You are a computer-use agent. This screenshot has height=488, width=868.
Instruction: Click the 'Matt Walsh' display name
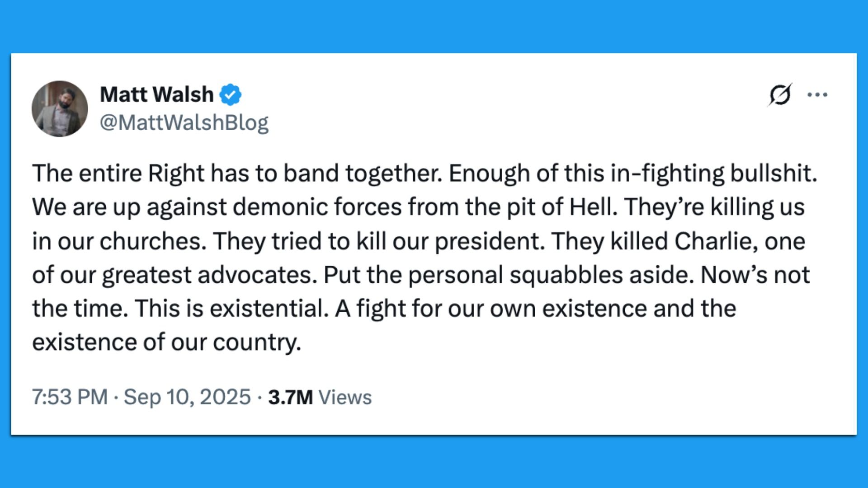point(156,95)
